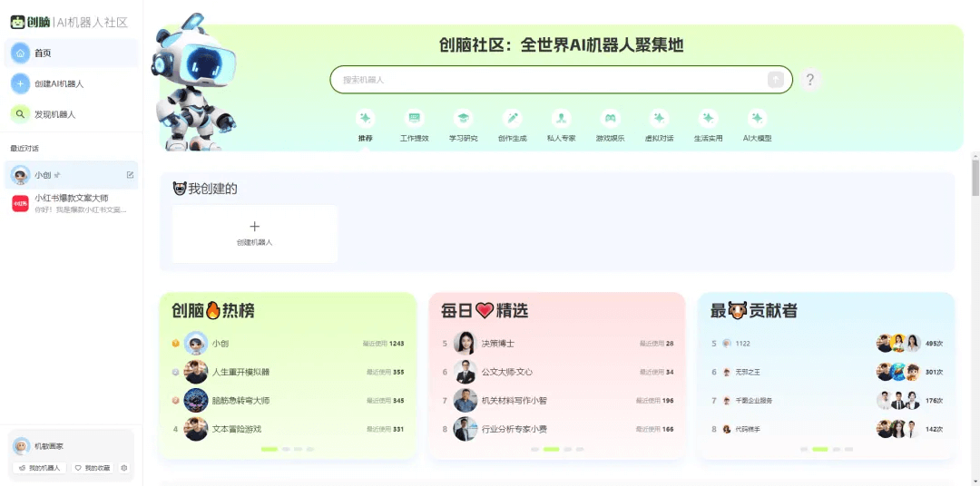Go to the third page dot under 每日精选
Screen dimensions: 980x486
567,449
